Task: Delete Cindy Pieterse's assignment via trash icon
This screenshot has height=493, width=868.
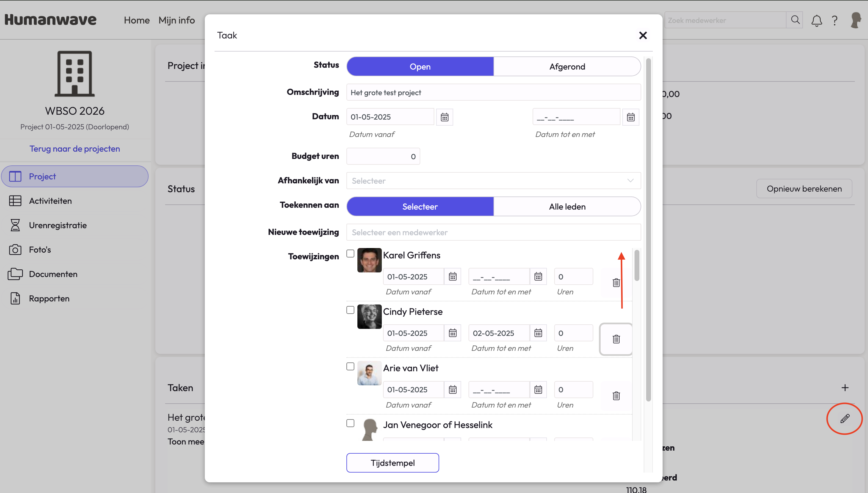Action: click(616, 339)
